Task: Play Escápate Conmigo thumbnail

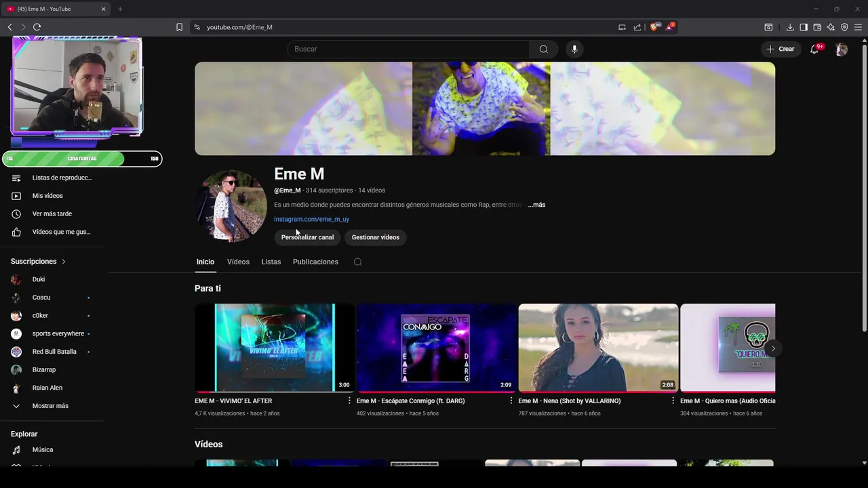Action: tap(436, 348)
